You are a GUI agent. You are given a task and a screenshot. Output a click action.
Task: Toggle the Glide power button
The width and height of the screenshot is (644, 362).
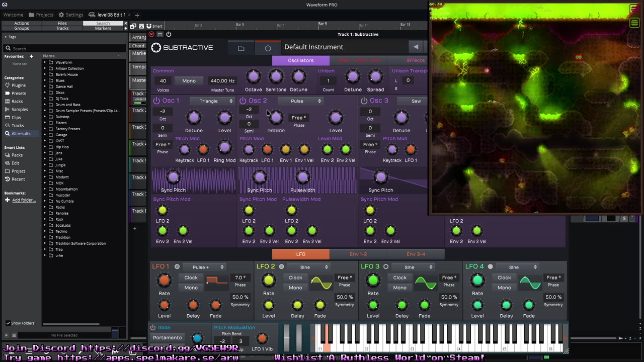point(153,327)
